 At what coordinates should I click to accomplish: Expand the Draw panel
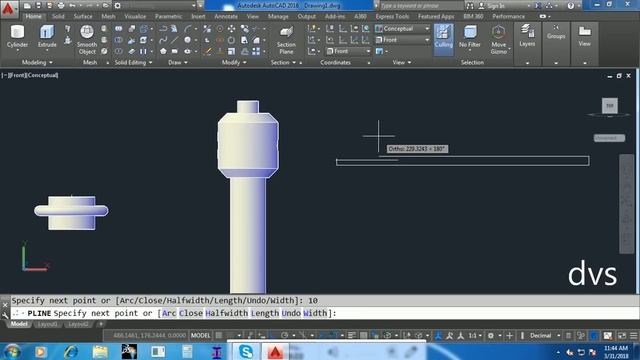tap(178, 62)
